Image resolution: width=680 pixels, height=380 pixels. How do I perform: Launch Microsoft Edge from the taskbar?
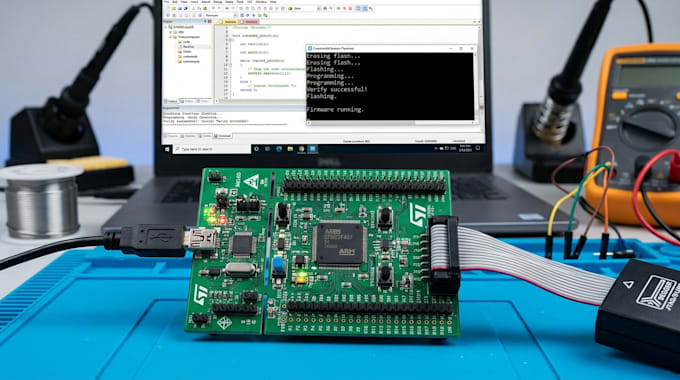[279, 149]
